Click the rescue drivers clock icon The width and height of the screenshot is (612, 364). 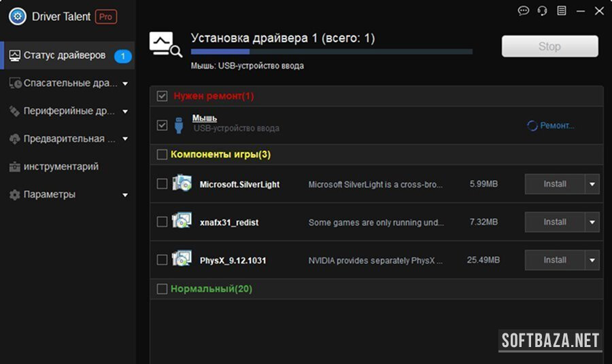(15, 83)
